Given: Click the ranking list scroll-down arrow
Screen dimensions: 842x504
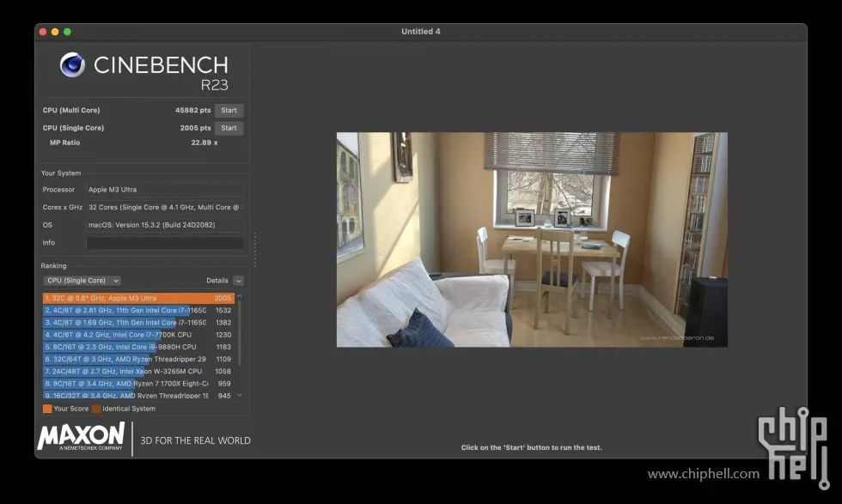Looking at the screenshot, I should [x=240, y=396].
